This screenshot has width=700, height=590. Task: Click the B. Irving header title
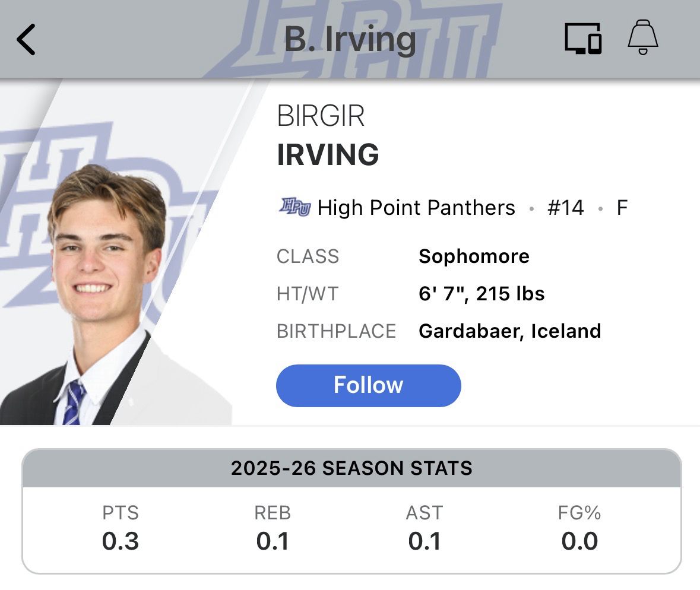point(350,39)
